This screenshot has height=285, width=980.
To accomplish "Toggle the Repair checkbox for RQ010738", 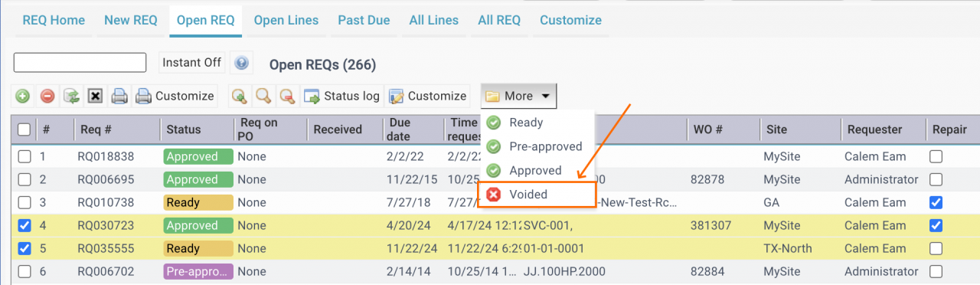I will pos(936,202).
